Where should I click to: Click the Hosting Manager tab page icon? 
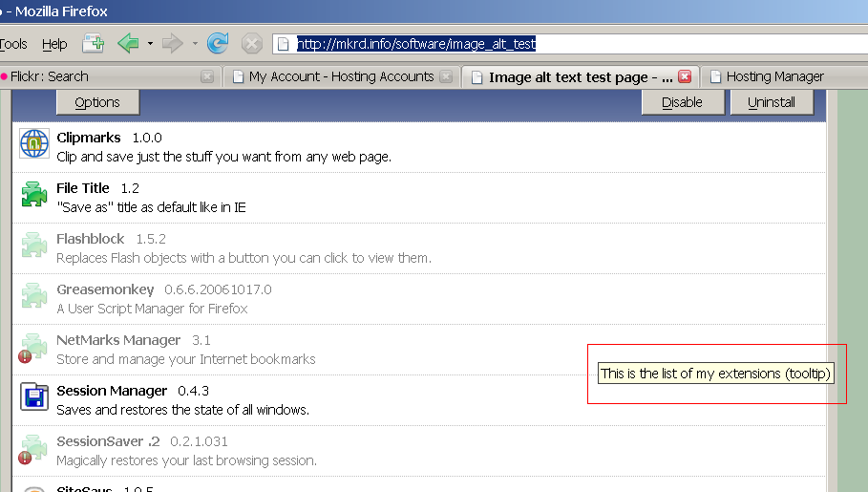tap(715, 76)
